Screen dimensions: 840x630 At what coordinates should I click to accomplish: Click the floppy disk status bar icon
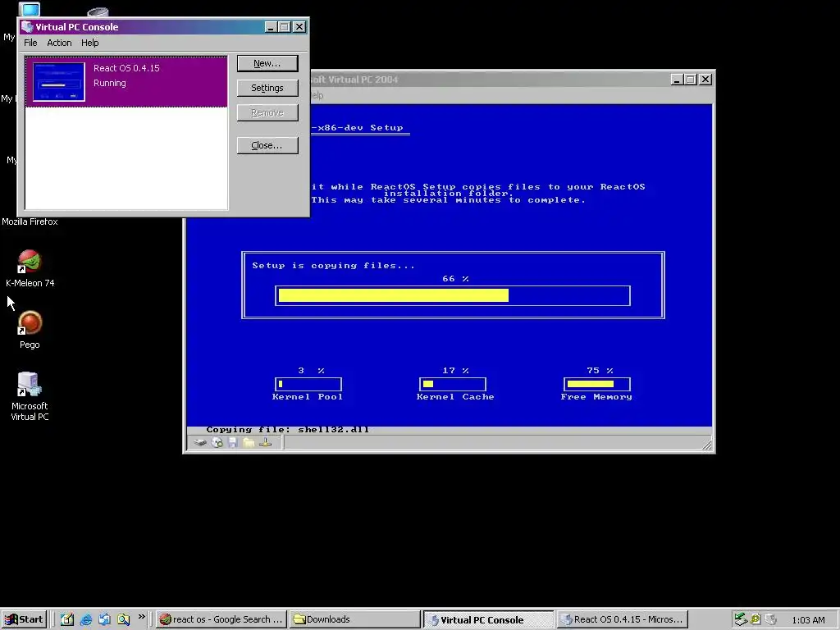pos(232,442)
